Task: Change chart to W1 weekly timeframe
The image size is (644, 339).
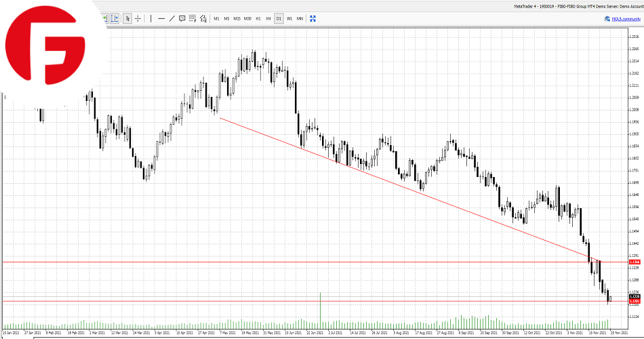Action: [x=289, y=18]
